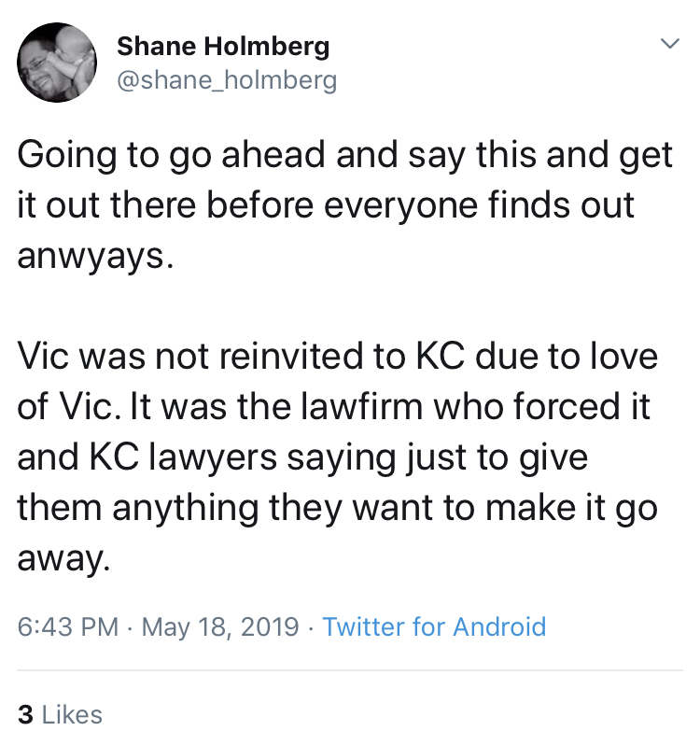Click the line 'and KC lawyers saying just to give'
The image size is (700, 745).
click(x=302, y=458)
